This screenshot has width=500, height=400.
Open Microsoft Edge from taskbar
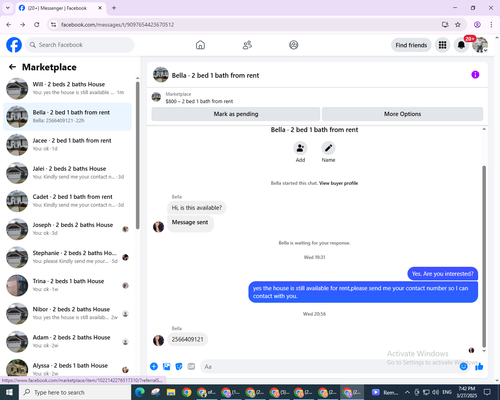(140, 392)
